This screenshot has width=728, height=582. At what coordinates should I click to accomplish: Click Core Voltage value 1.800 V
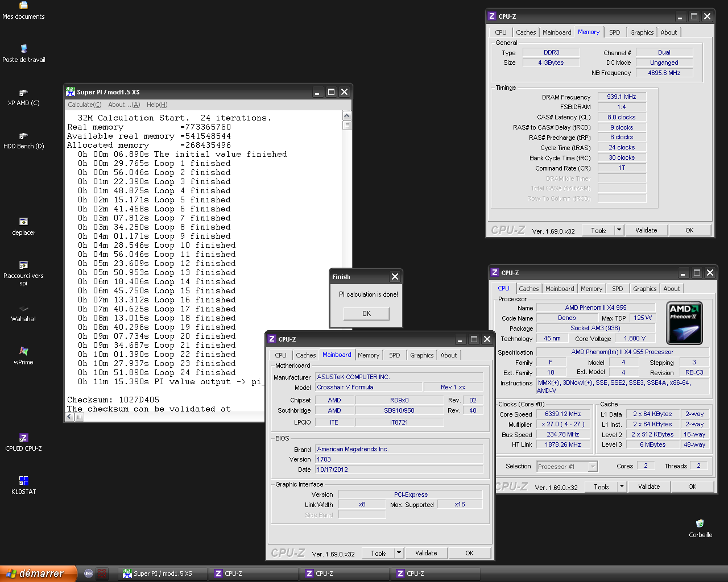coord(635,338)
